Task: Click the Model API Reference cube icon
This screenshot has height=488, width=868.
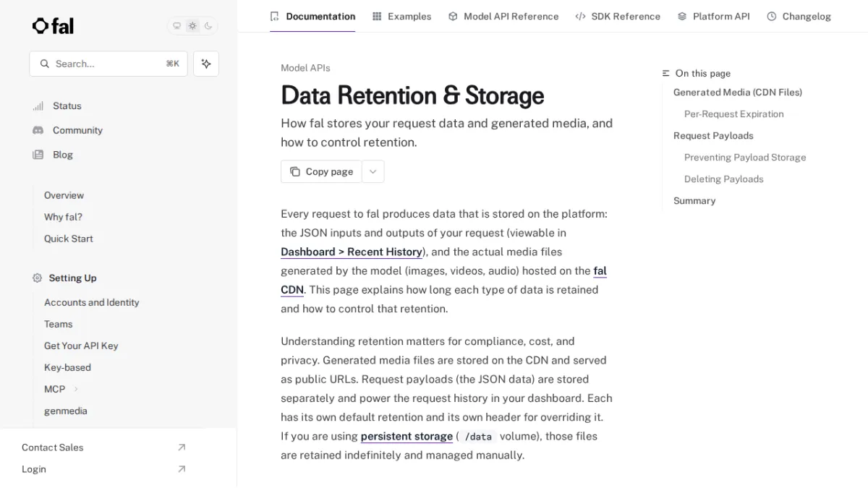Action: pos(453,16)
